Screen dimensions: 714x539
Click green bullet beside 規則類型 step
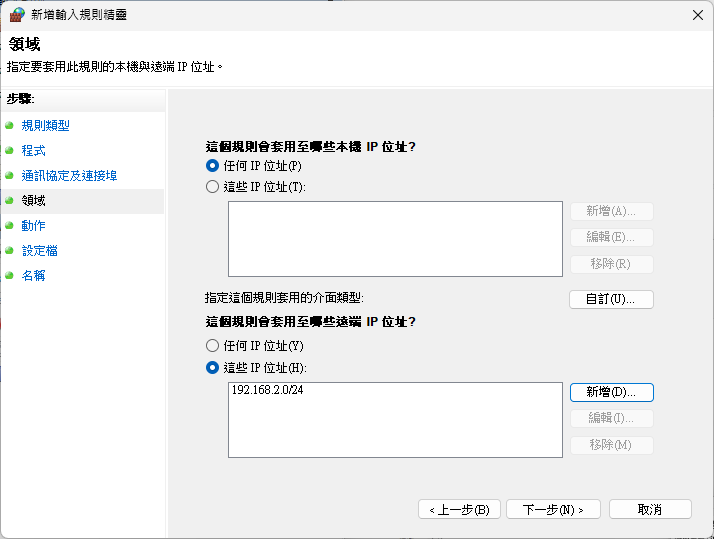click(9, 125)
